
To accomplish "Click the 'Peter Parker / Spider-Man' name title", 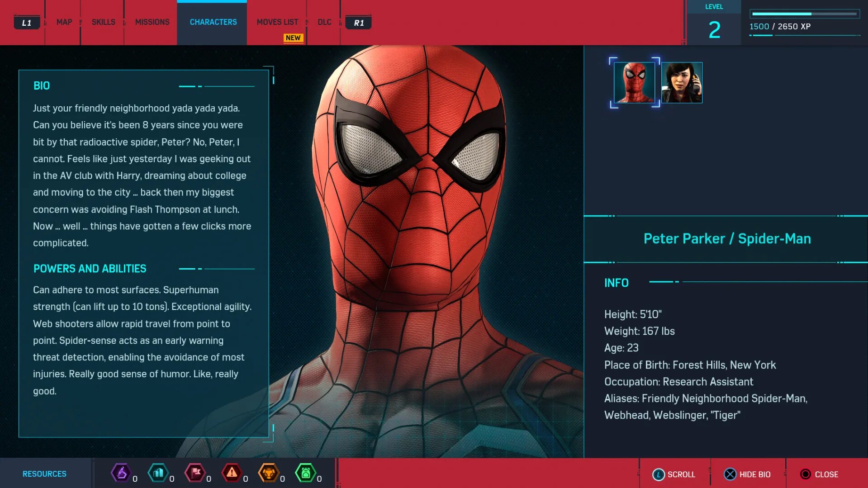I will coord(727,239).
